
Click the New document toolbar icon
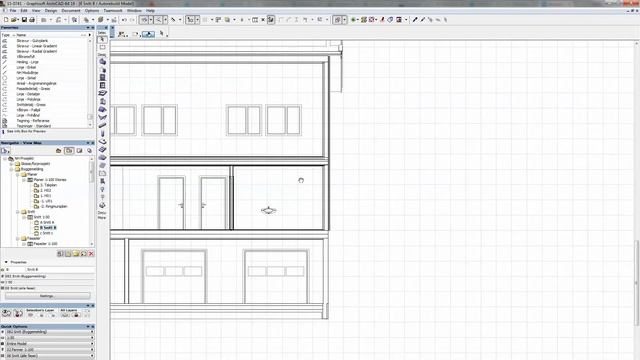[6, 20]
